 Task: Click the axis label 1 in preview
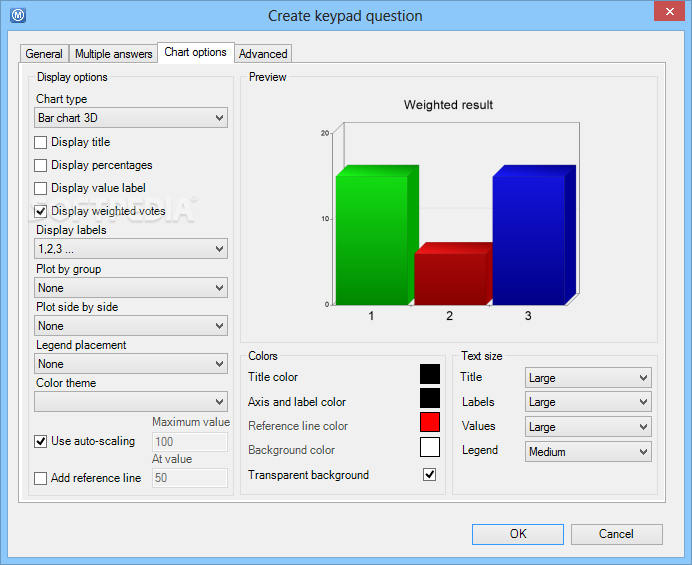point(371,316)
